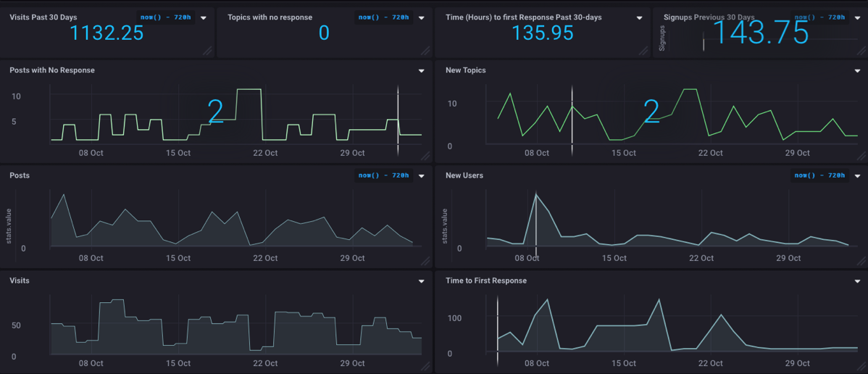This screenshot has height=374, width=868.
Task: Open the Visits Past 30 Days cell menu caret
Action: pos(204,18)
